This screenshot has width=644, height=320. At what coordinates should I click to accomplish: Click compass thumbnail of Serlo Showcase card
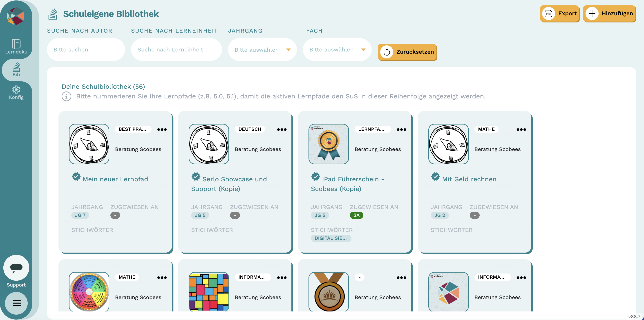click(209, 144)
